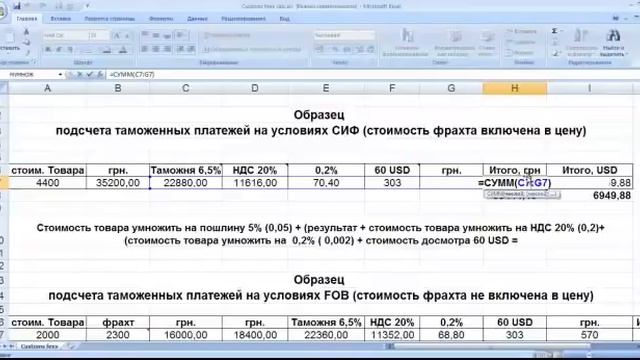
Task: Toggle Merge and Center option
Action: pyautogui.click(x=253, y=50)
